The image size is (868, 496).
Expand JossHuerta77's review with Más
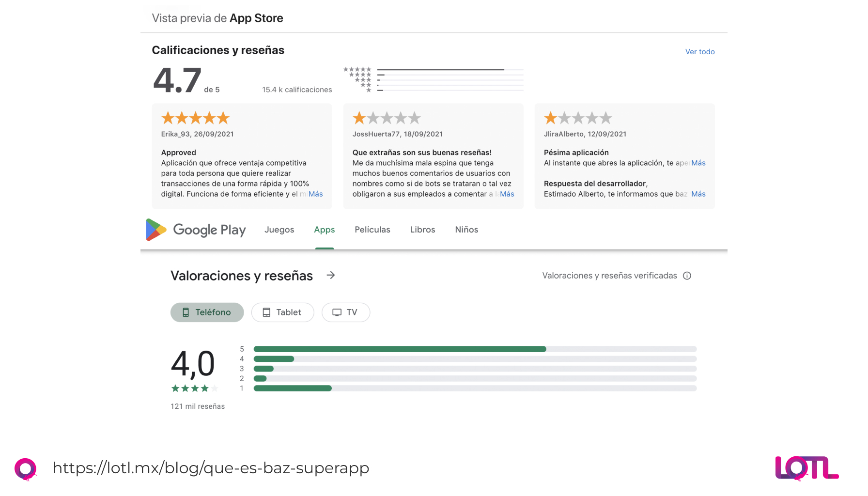tap(507, 194)
